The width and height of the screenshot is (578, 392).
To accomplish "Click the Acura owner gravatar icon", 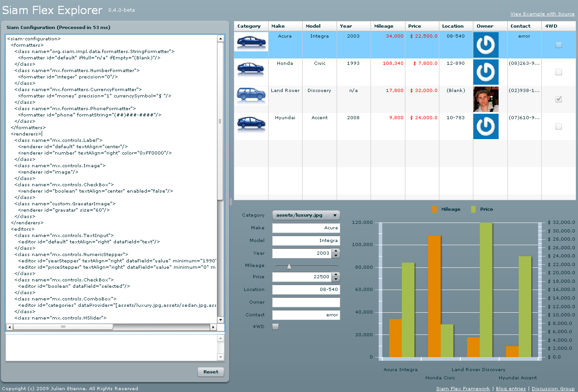I will pyautogui.click(x=486, y=45).
